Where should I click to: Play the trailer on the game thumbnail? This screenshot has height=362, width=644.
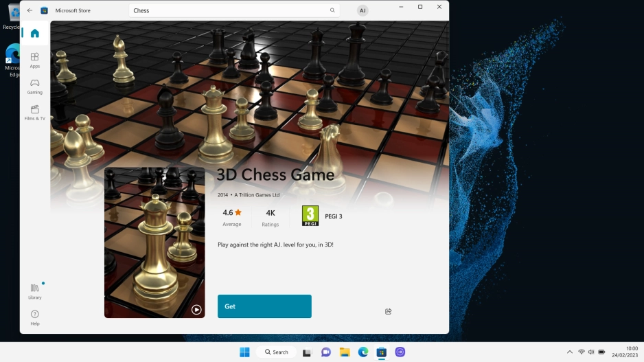coord(196,309)
